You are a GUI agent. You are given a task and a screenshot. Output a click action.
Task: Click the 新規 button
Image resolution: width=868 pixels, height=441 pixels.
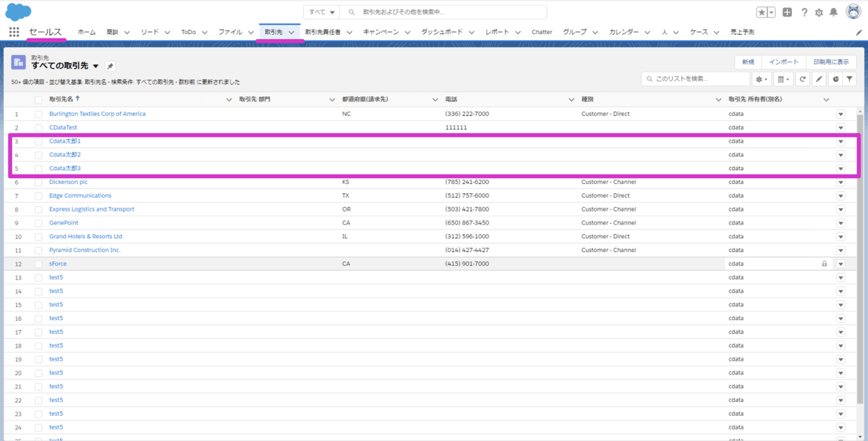click(748, 62)
